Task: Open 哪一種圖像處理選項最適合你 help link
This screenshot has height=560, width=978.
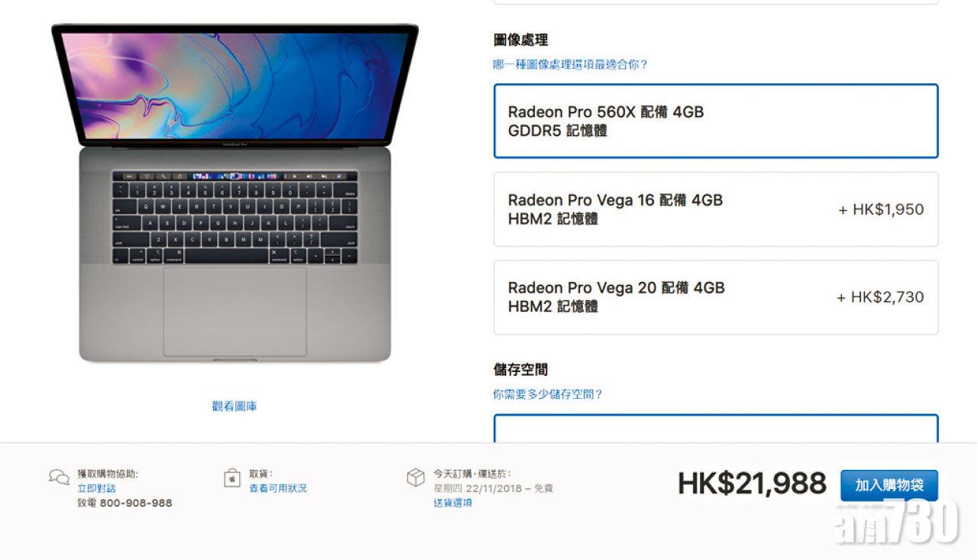Action: [571, 65]
